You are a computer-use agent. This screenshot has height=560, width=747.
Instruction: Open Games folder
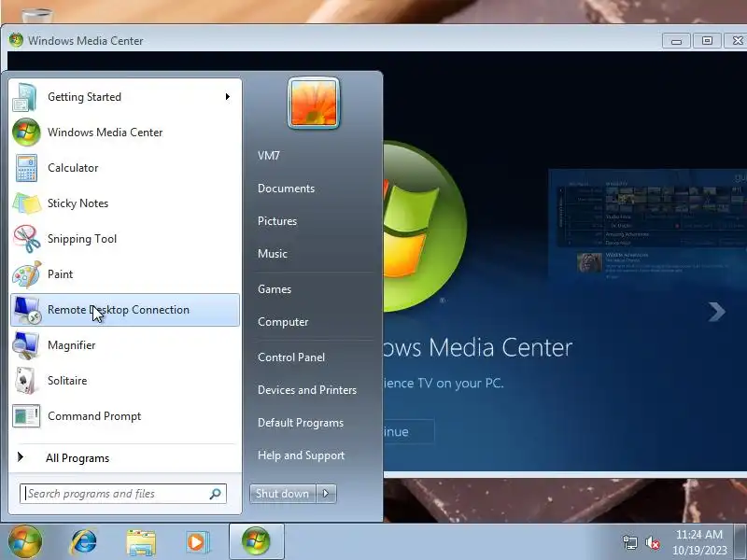(x=275, y=289)
